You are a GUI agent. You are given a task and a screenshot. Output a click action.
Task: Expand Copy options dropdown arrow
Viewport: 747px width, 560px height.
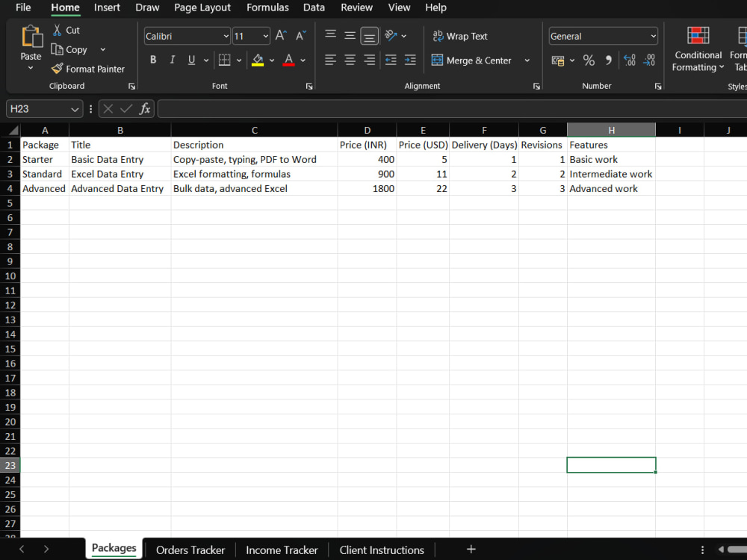[x=103, y=49]
